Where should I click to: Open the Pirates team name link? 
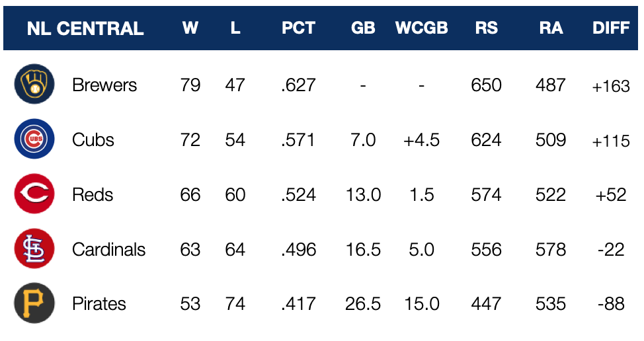(x=99, y=304)
